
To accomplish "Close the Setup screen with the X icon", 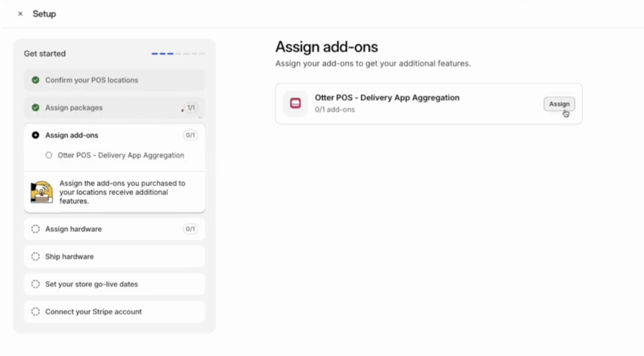I will pyautogui.click(x=20, y=14).
